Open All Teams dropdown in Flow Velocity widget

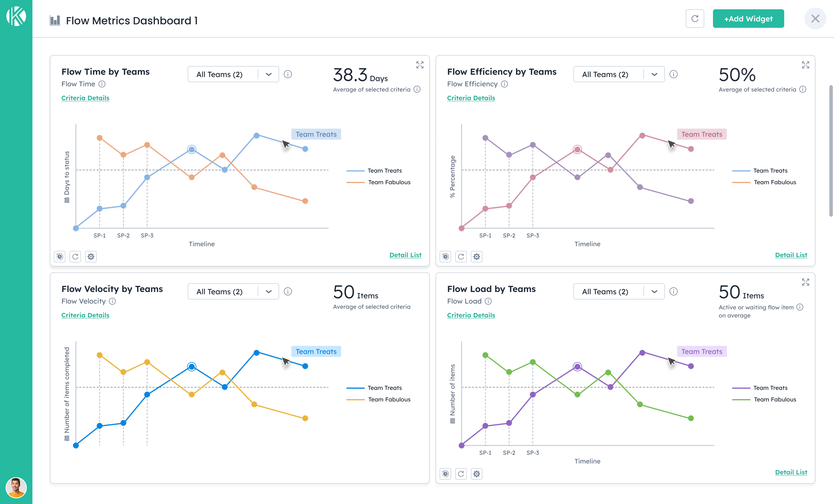[233, 292]
